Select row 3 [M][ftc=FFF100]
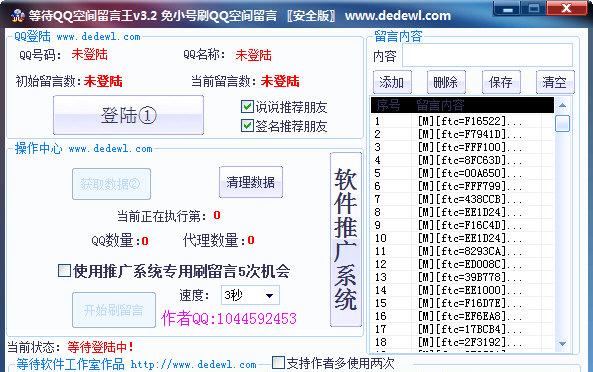The height and width of the screenshot is (372, 593). pyautogui.click(x=462, y=147)
